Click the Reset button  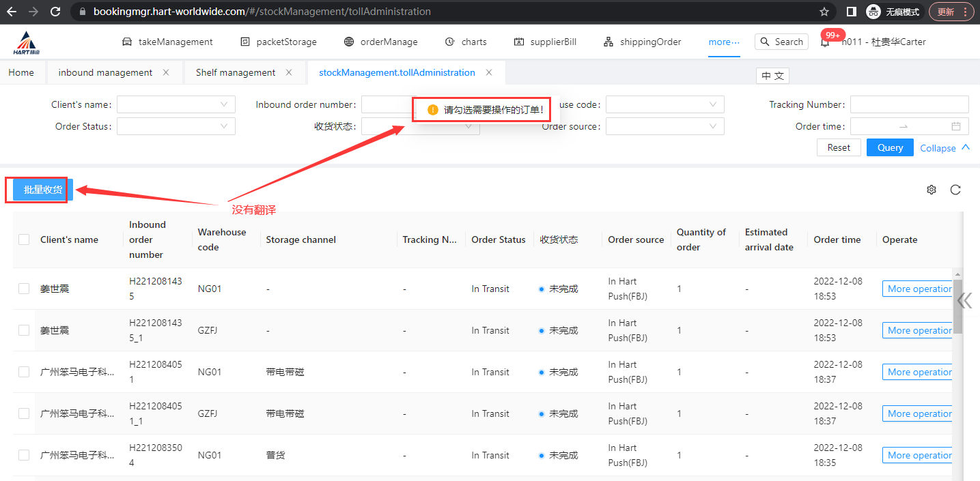(839, 147)
